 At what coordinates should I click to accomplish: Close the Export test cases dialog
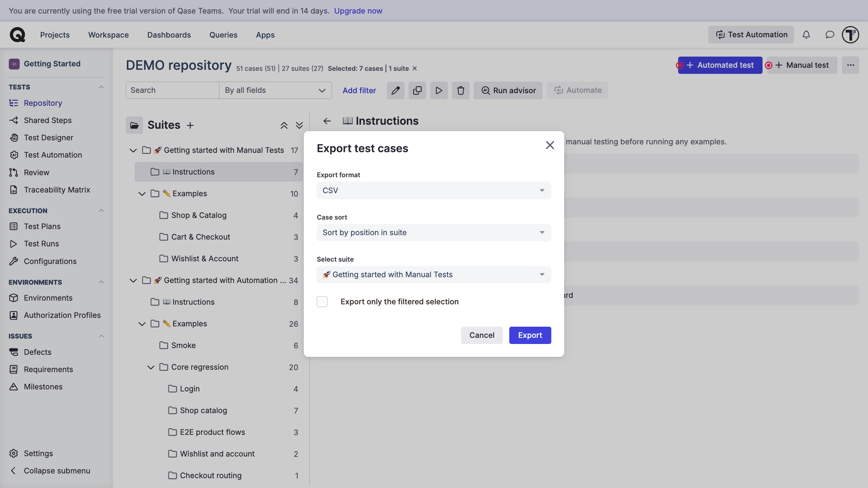point(550,145)
